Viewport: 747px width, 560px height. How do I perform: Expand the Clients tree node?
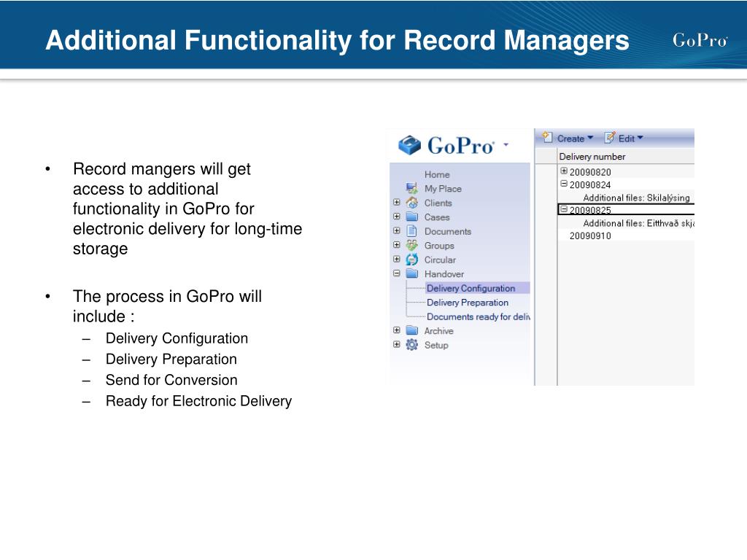pos(396,202)
